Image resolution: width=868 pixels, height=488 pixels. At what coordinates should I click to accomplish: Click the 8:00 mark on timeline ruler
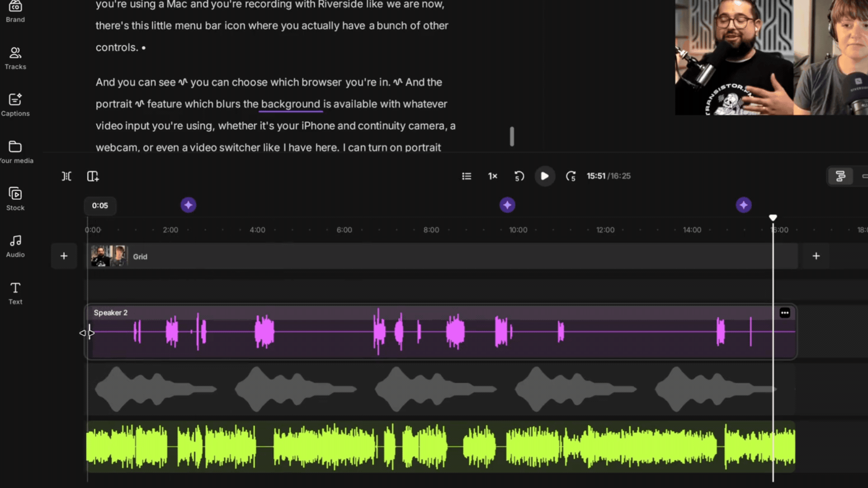click(x=431, y=230)
